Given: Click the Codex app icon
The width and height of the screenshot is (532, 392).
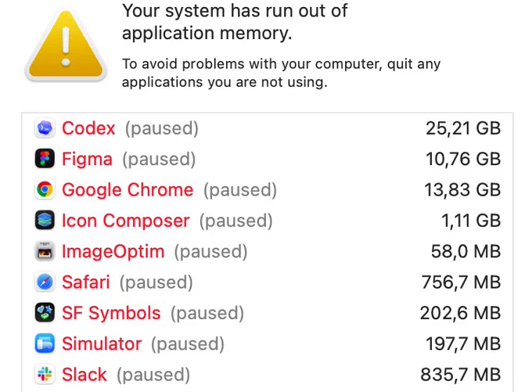Looking at the screenshot, I should coord(45,128).
